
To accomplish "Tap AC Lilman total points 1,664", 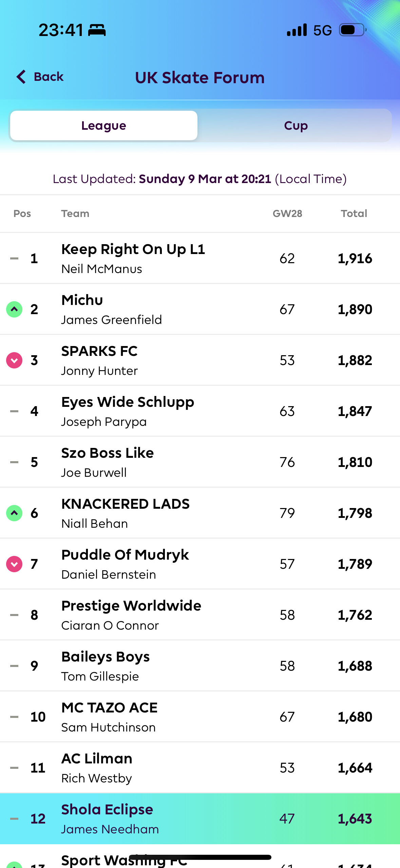I will [355, 768].
